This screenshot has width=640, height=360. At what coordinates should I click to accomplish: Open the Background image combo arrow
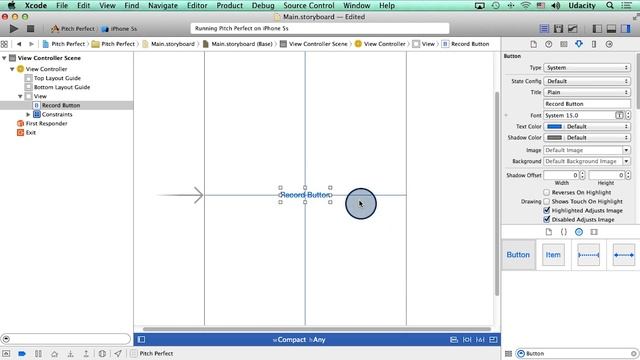(x=626, y=161)
